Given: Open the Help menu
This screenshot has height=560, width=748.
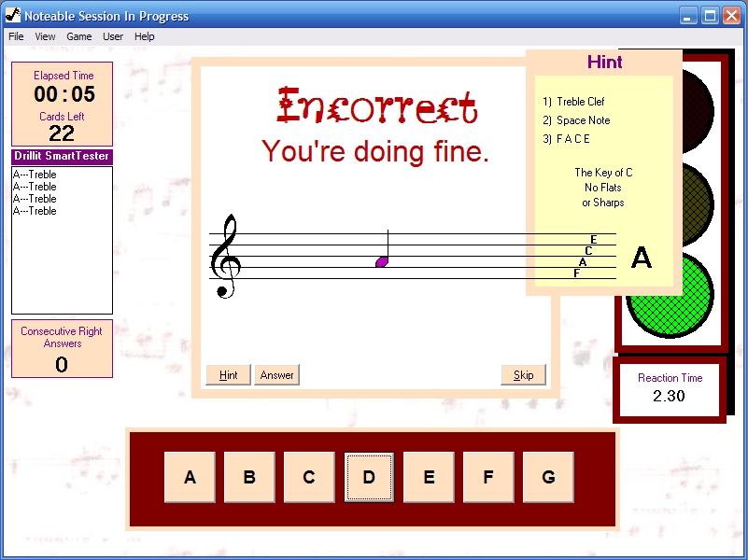Looking at the screenshot, I should (144, 36).
